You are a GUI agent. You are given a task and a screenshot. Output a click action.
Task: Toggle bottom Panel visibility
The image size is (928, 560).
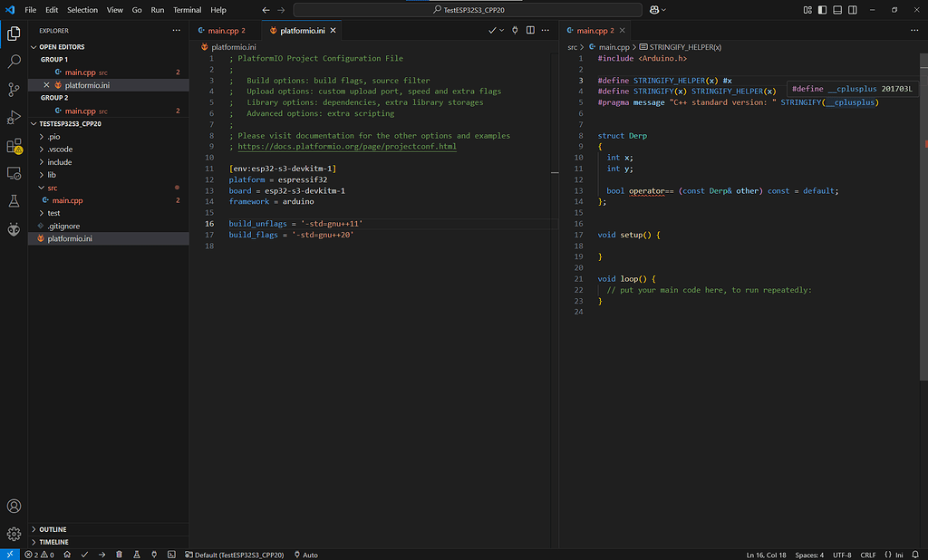pos(837,10)
